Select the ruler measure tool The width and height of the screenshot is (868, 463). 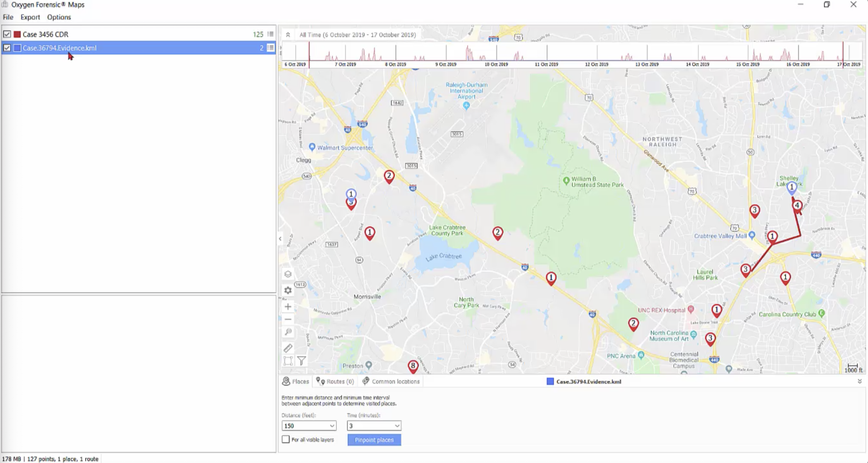coord(288,348)
